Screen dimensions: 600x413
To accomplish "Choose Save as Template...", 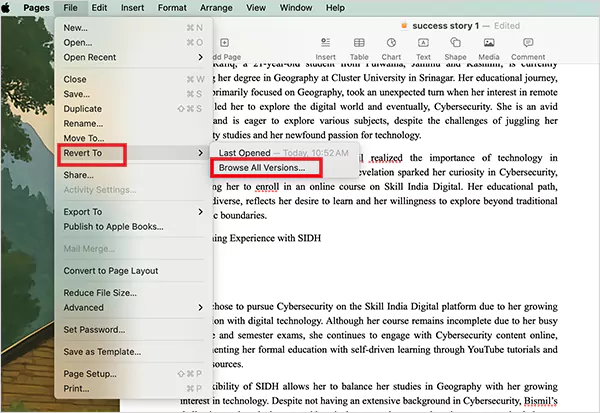I will 133,352.
